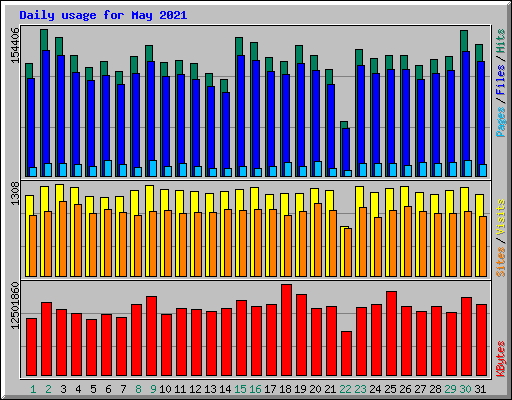Select the cyan Pages bar for day 30

468,168
